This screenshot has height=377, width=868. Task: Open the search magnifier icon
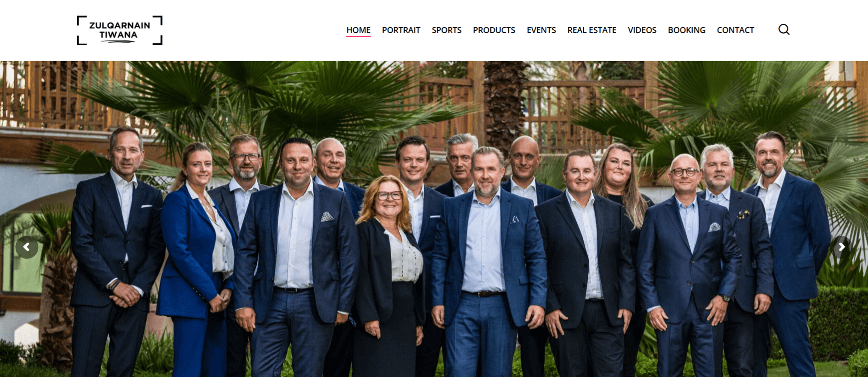(x=784, y=30)
